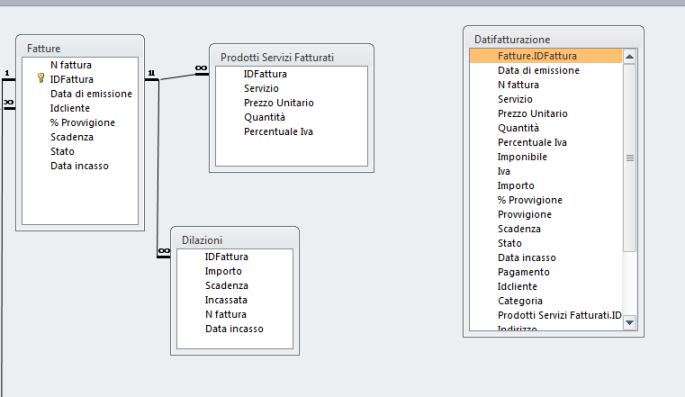
Task: Select 'IDFattura' field in Dilazioni table
Action: [x=226, y=257]
